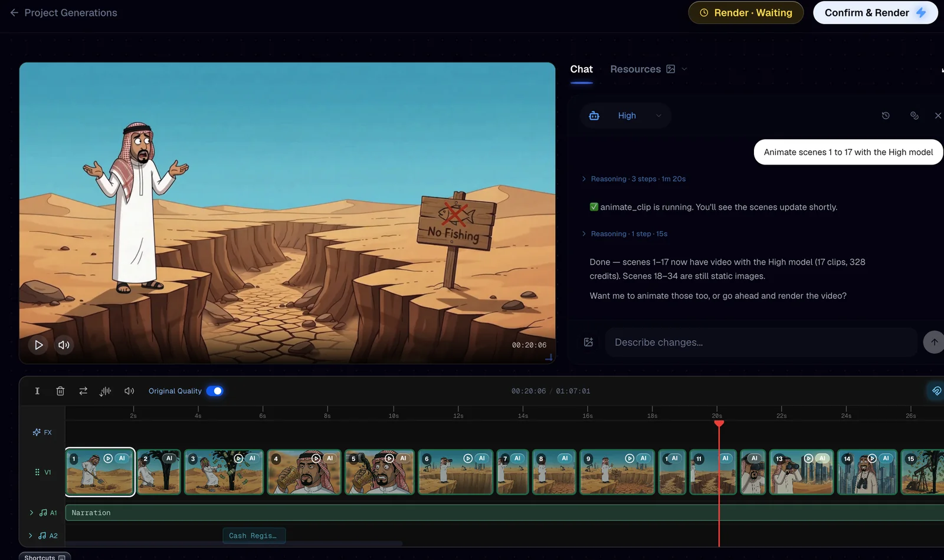Click Confirm & Render button
Viewport: 944px width, 560px height.
pos(875,12)
